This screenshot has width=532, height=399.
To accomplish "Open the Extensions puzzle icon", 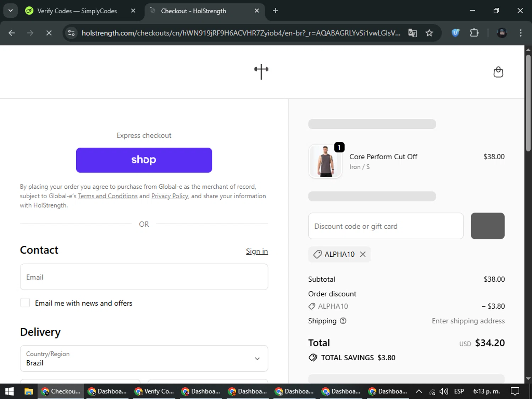I will tap(474, 33).
